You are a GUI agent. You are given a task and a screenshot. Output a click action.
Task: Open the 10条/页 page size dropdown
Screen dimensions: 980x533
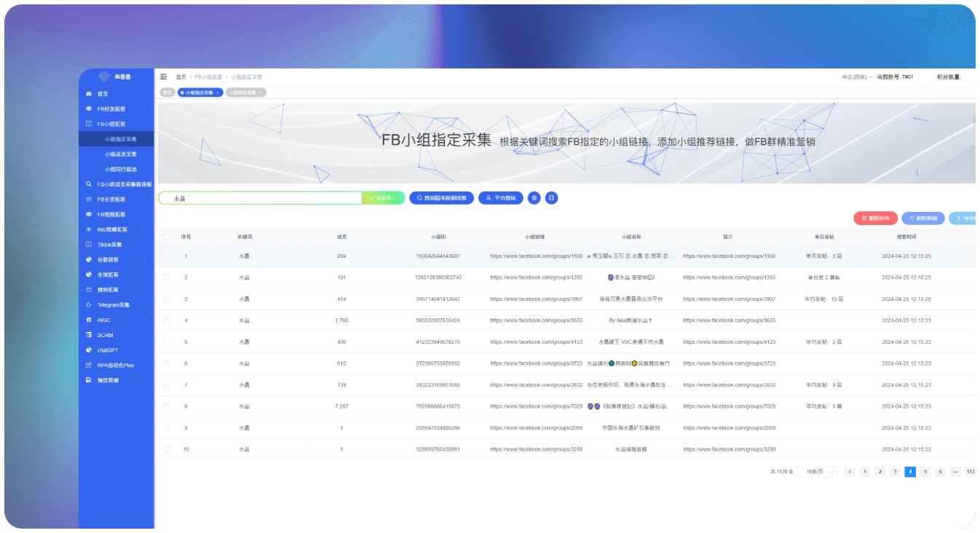[818, 472]
